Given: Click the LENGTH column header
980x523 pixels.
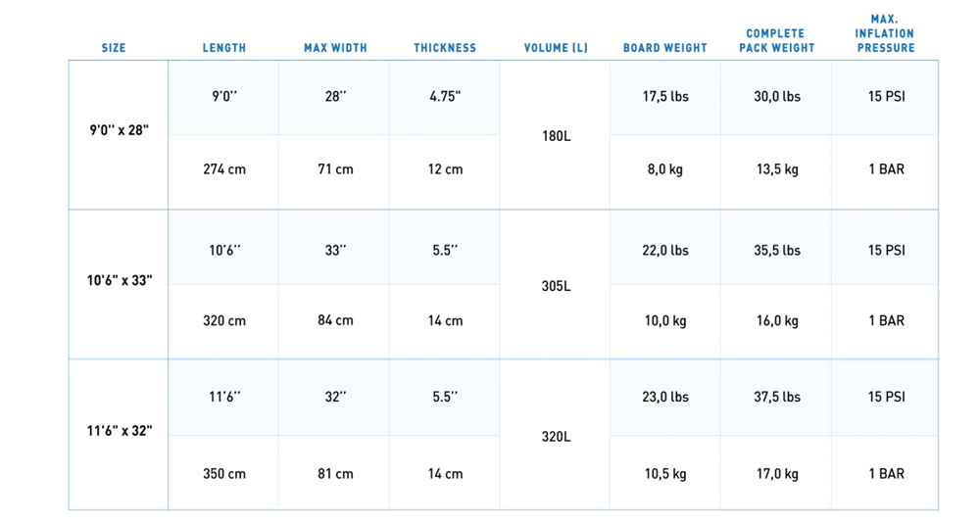Looking at the screenshot, I should (x=224, y=48).
